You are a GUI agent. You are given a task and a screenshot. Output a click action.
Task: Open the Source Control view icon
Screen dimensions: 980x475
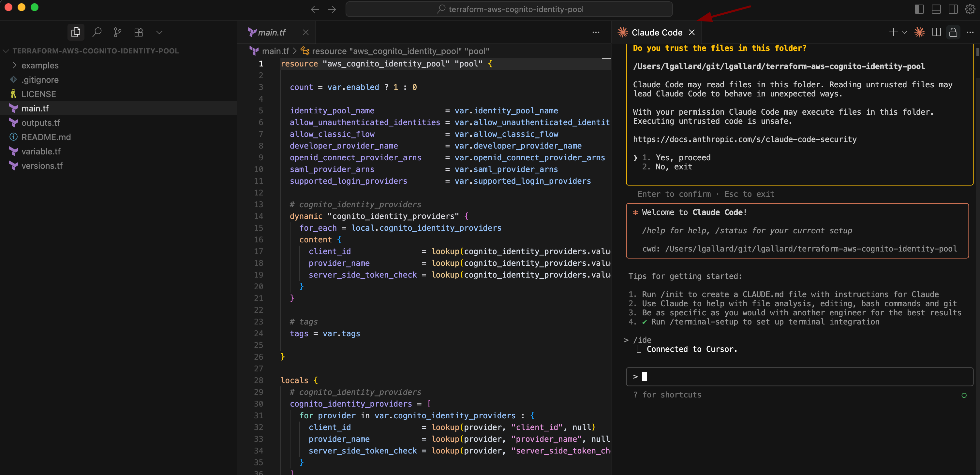(x=118, y=32)
